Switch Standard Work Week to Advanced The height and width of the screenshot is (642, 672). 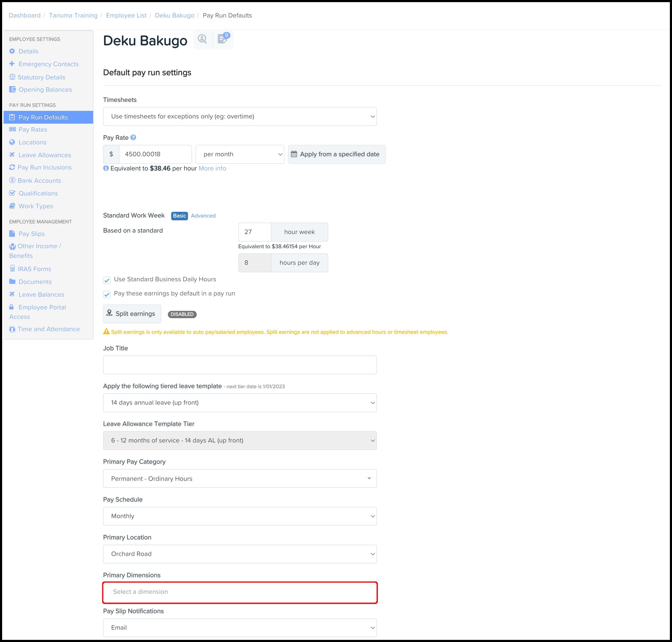(203, 216)
